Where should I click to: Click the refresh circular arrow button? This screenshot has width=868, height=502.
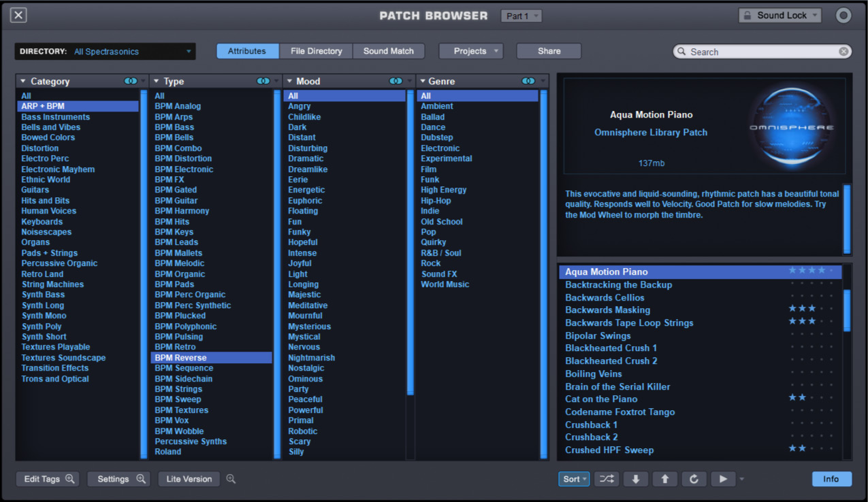click(694, 479)
